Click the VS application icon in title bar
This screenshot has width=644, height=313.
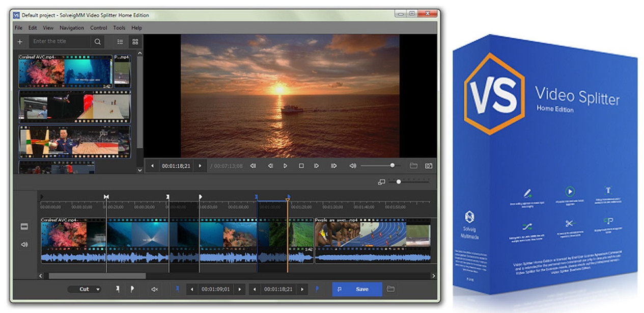click(x=16, y=15)
